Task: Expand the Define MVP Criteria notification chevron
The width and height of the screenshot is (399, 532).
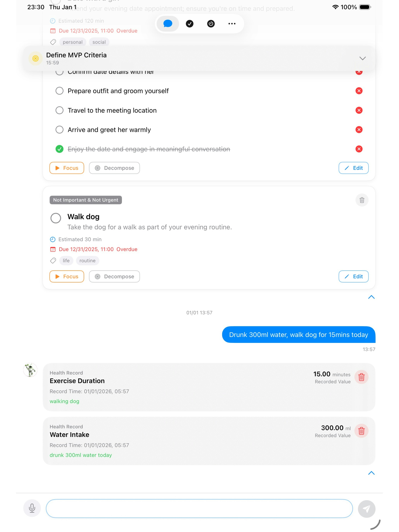Action: click(363, 58)
